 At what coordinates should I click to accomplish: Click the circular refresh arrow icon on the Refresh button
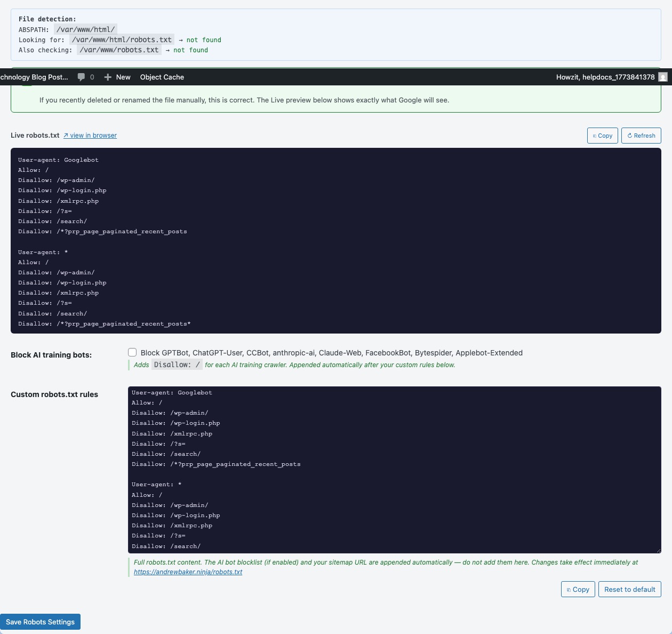coord(630,136)
